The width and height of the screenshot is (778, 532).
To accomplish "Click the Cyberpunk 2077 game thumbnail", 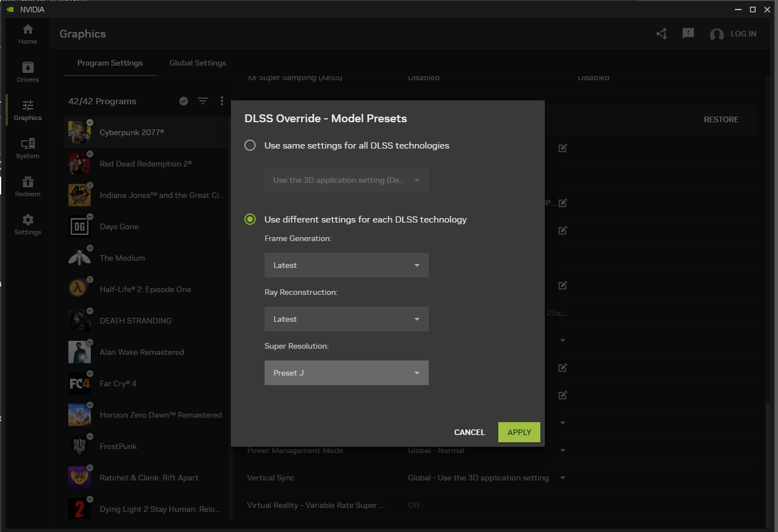I will [x=80, y=132].
